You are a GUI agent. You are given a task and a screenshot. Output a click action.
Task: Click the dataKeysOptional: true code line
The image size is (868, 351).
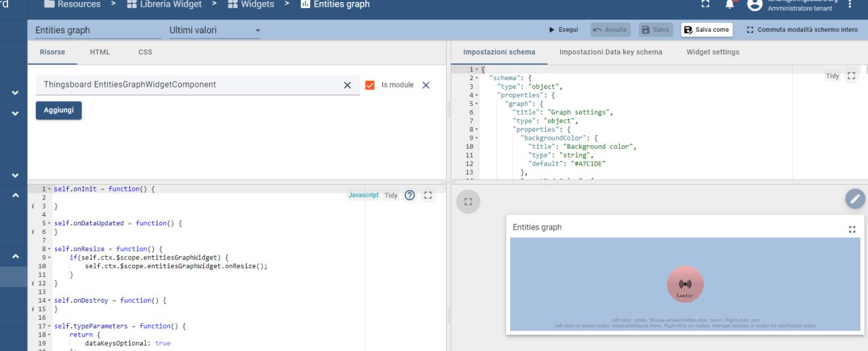click(x=127, y=344)
